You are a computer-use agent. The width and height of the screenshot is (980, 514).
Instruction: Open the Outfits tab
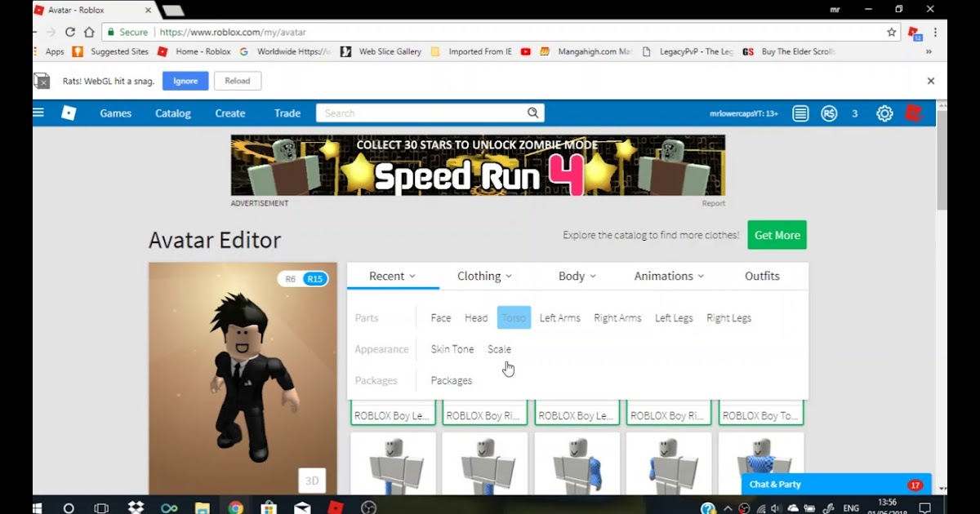tap(762, 276)
